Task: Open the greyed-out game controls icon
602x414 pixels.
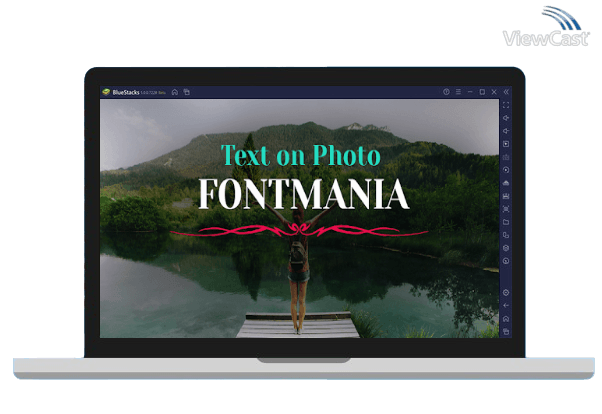Action: pos(506,157)
